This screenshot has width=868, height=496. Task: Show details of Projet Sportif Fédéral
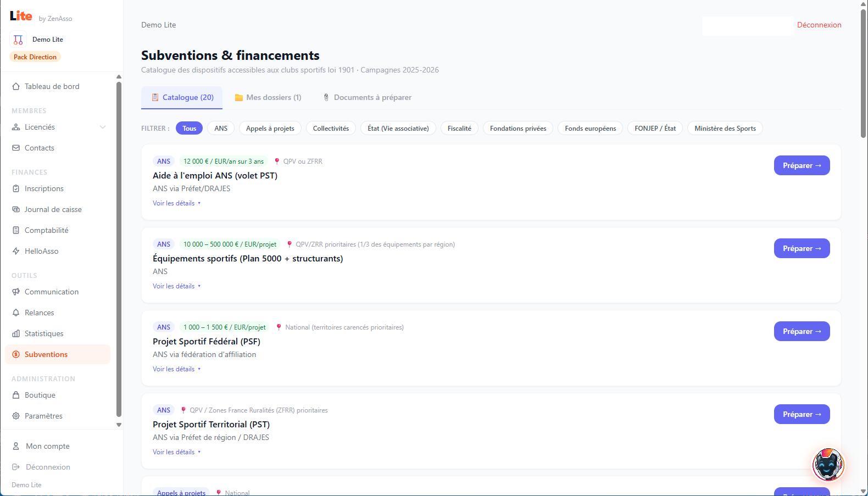[x=177, y=369]
